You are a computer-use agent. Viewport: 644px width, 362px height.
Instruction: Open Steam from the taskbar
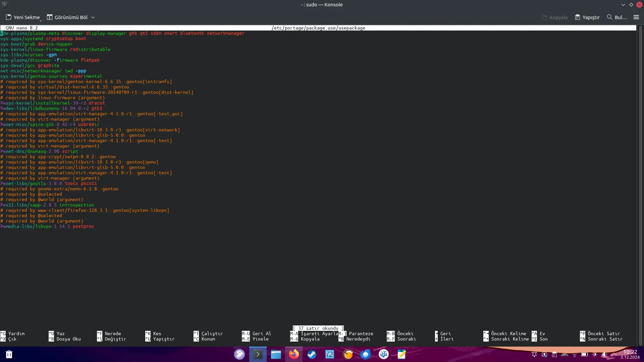click(x=312, y=354)
